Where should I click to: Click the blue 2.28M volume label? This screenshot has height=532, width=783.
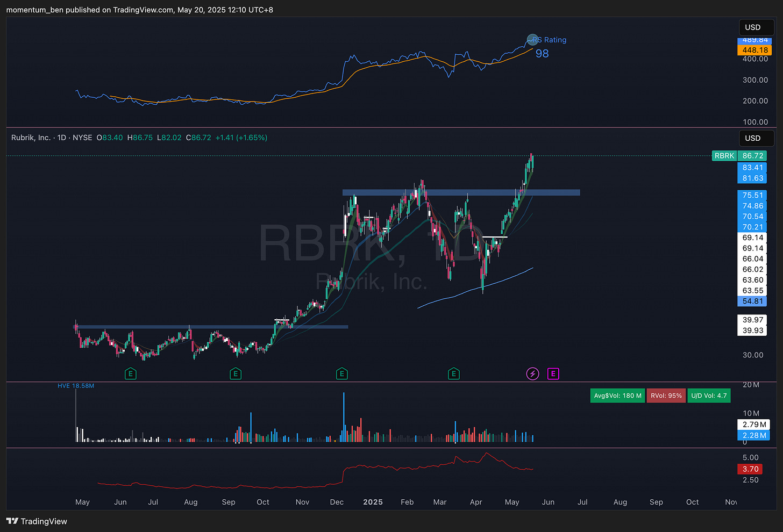[754, 436]
